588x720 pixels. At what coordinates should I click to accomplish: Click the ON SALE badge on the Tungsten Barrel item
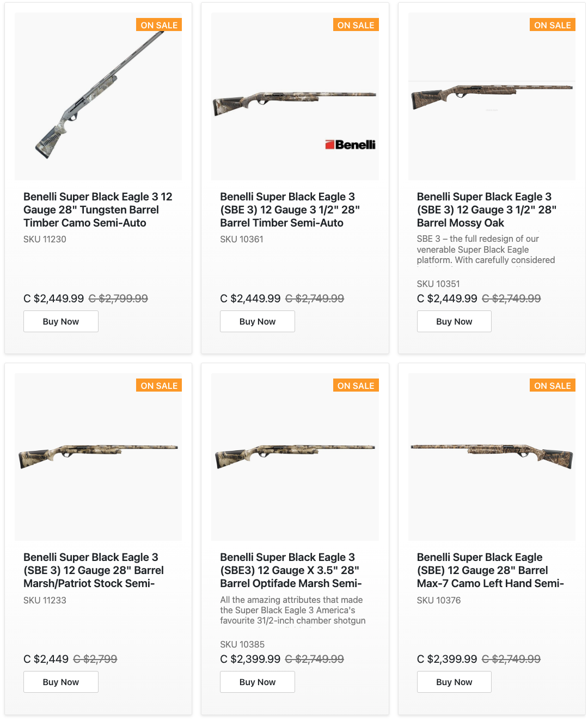click(159, 25)
